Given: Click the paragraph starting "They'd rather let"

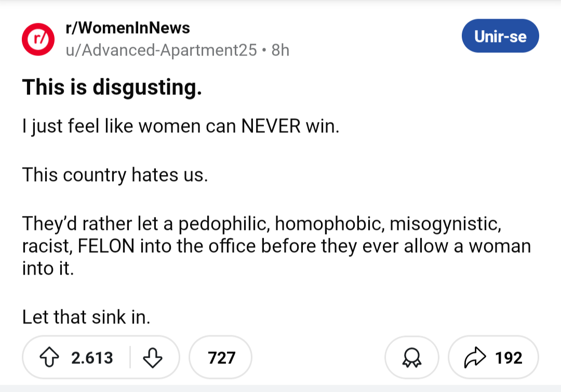Looking at the screenshot, I should point(276,246).
